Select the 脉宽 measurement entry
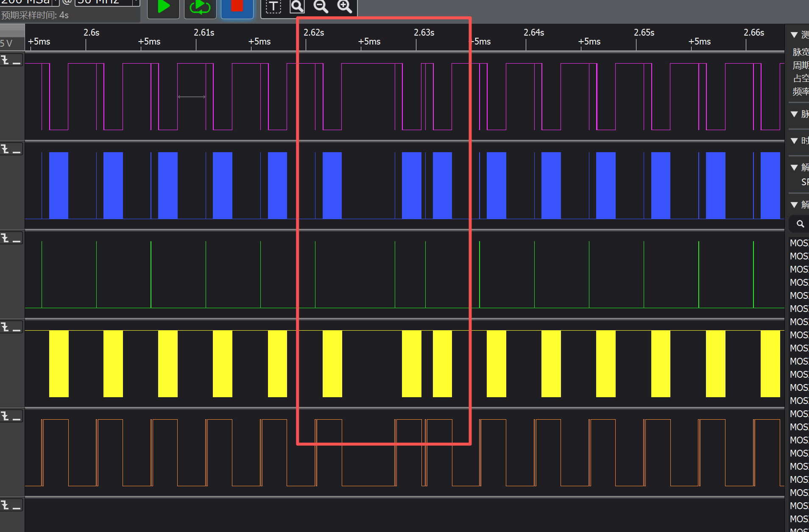The image size is (809, 532). tap(801, 52)
